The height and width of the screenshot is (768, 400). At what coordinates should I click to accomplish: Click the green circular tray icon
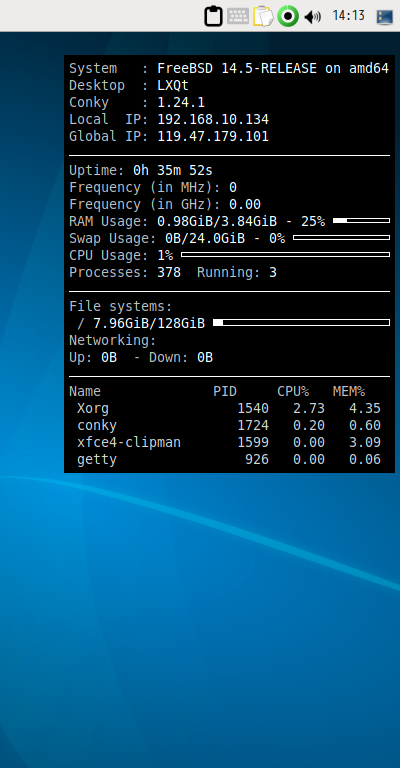click(x=288, y=16)
